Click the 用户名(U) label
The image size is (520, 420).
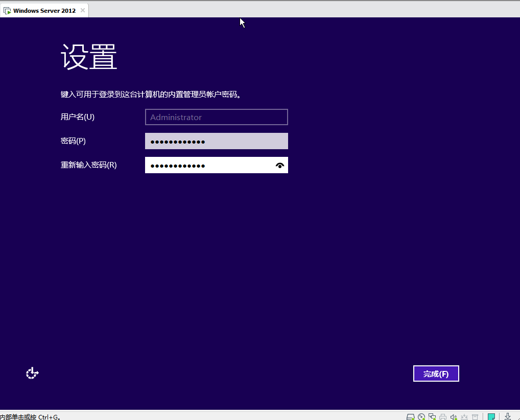tap(78, 117)
